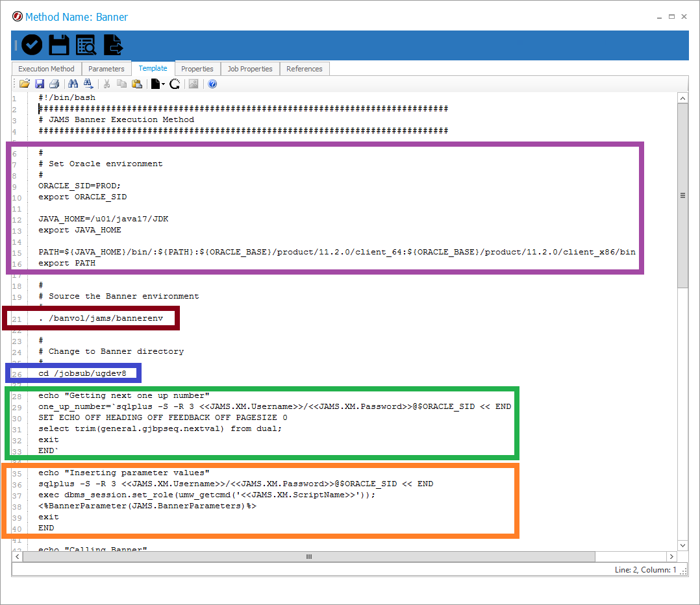This screenshot has width=700, height=605.
Task: Click the line beginning 'PATH=${JAVA_HOME}/bin/'
Action: pyautogui.click(x=337, y=252)
